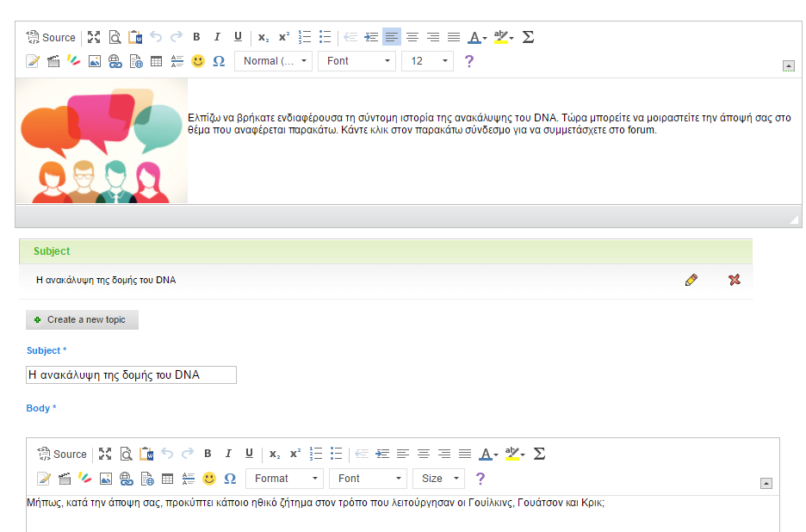Toggle italic in the Body editor toolbar
This screenshot has width=806, height=532.
[228, 454]
